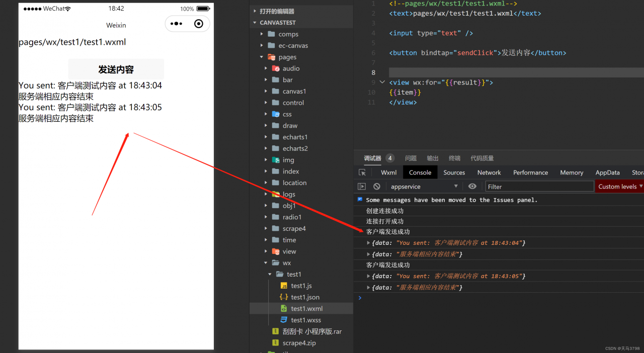644x353 pixels.
Task: Expand the img folder
Action: point(301,160)
